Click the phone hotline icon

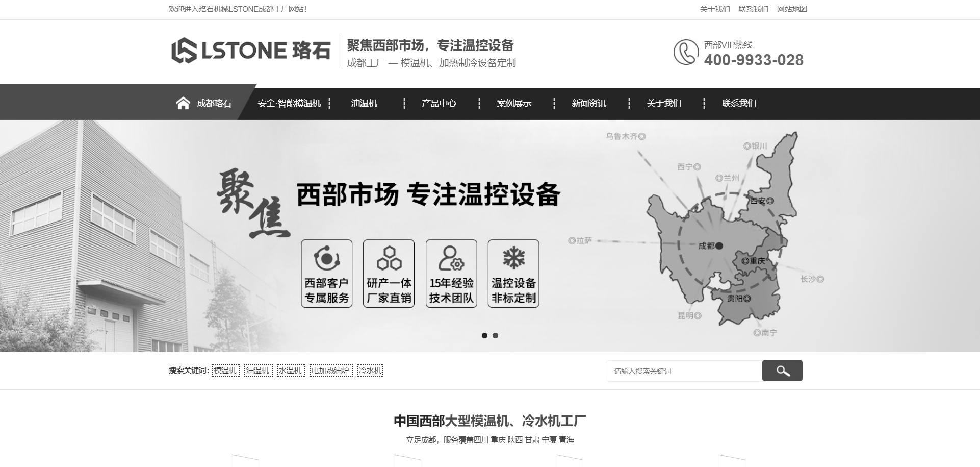686,52
